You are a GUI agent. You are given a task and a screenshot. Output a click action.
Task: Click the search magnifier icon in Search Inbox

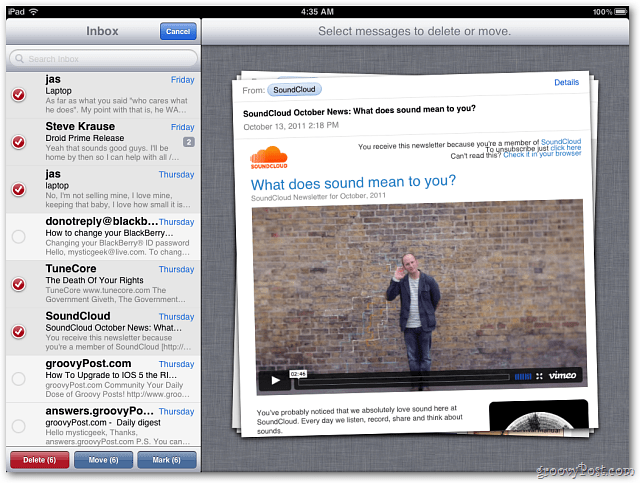(19, 59)
